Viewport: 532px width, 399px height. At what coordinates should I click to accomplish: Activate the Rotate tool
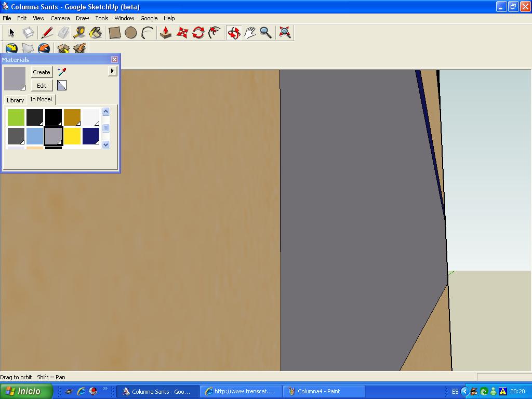[198, 33]
